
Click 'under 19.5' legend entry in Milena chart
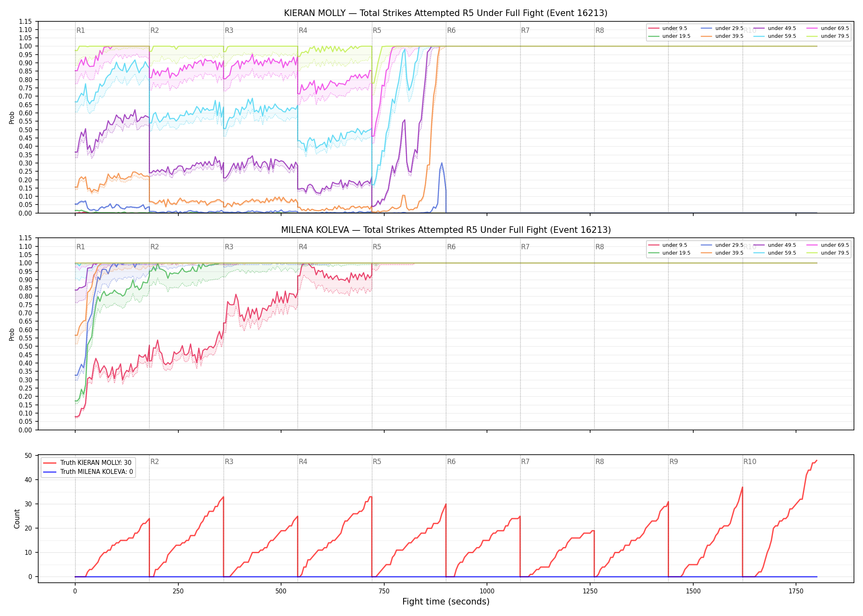669,253
